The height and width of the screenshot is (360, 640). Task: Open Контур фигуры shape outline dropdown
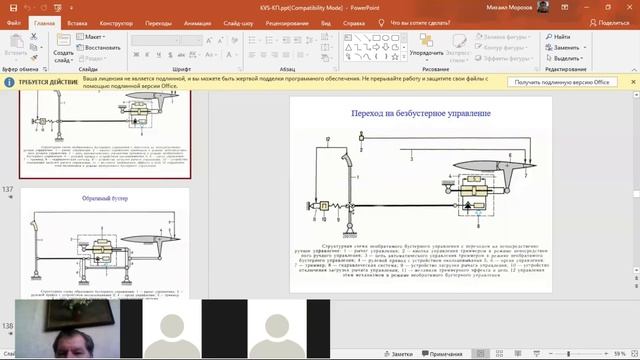(x=501, y=47)
